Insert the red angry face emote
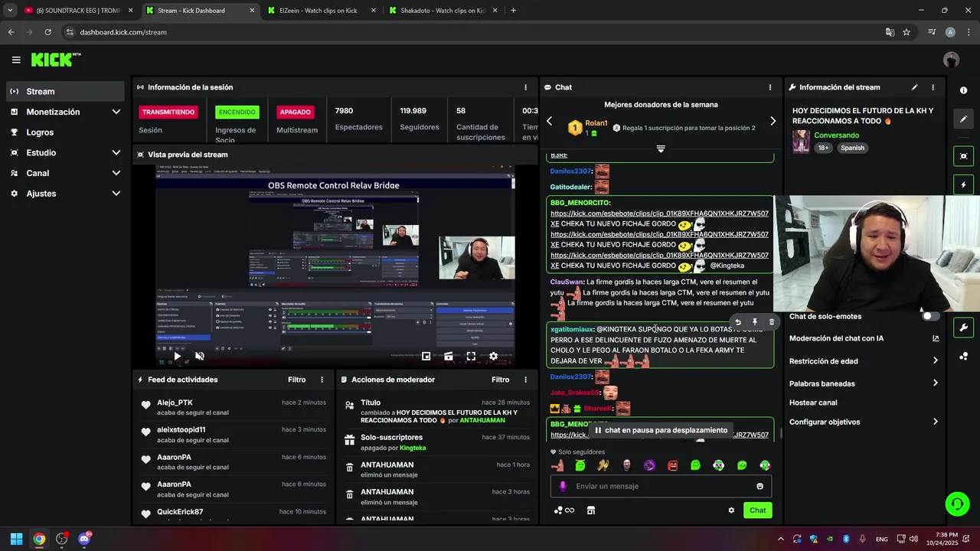Screen dimensions: 980x551 coord(673,465)
